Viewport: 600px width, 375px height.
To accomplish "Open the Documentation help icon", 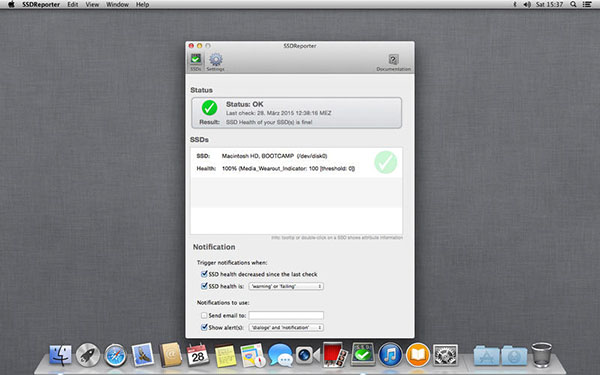I will tap(393, 62).
